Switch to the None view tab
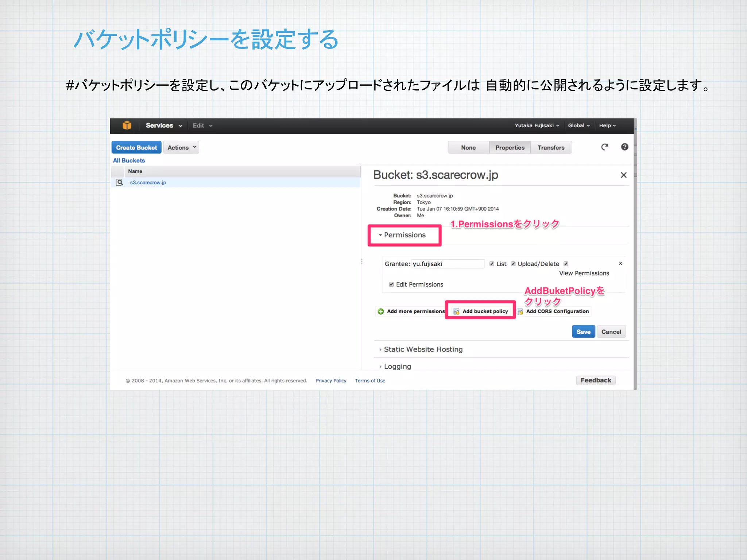747x560 pixels. point(468,148)
